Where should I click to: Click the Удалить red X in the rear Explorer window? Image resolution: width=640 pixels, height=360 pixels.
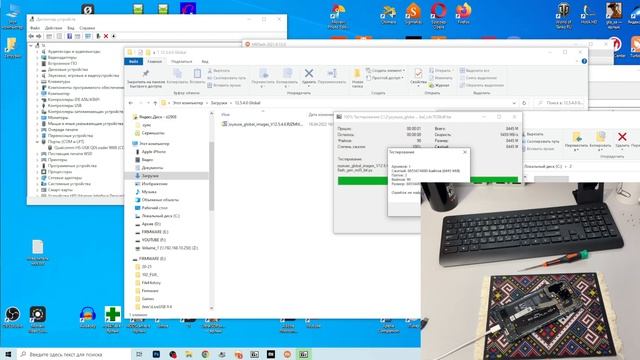pyautogui.click(x=622, y=137)
